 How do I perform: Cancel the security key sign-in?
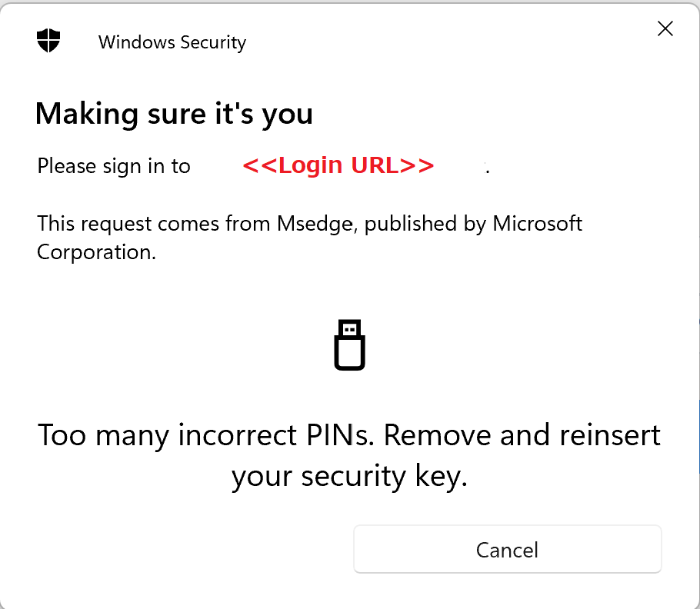[x=507, y=549]
